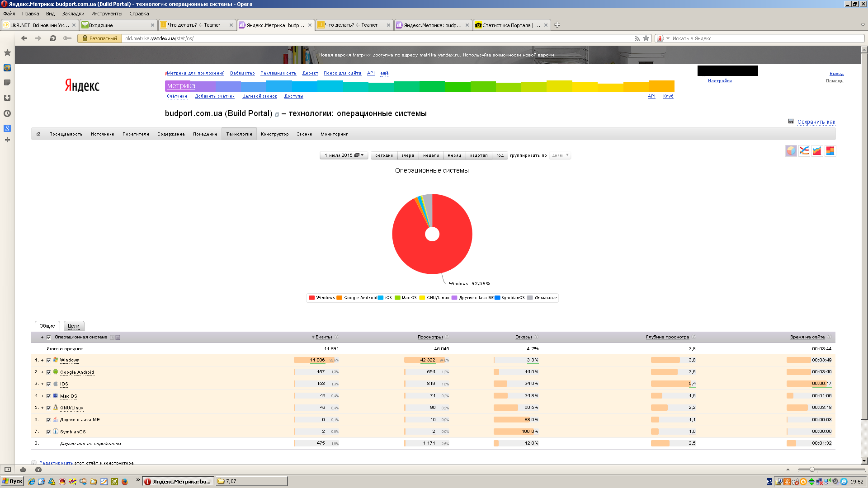Viewport: 868px width, 488px height.
Task: Go back with the browser back arrow
Action: [24, 38]
